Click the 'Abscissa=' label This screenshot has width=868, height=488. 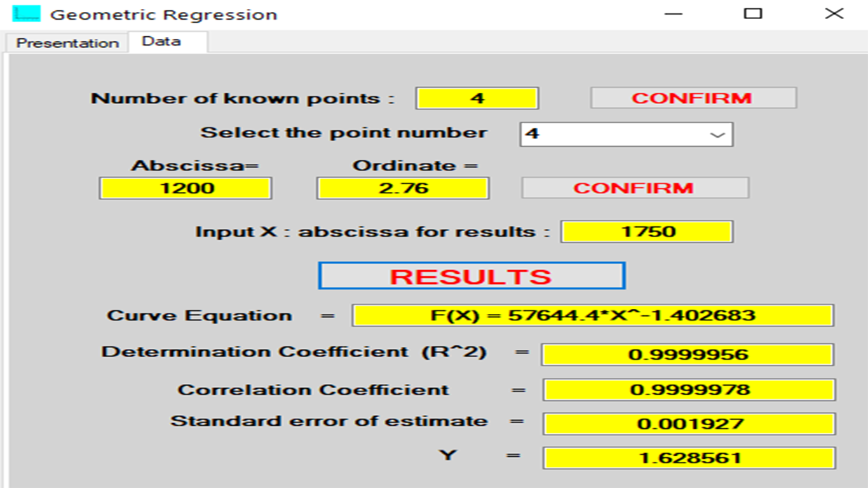(195, 166)
